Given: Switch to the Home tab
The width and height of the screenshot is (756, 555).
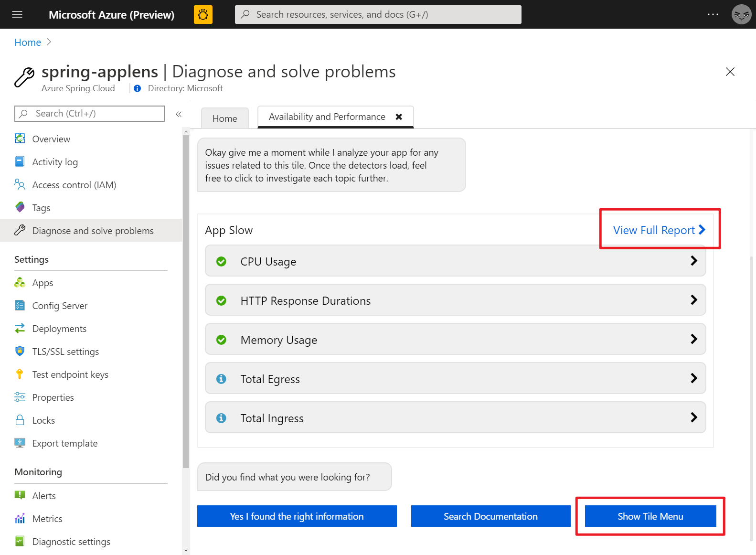Looking at the screenshot, I should click(x=225, y=118).
